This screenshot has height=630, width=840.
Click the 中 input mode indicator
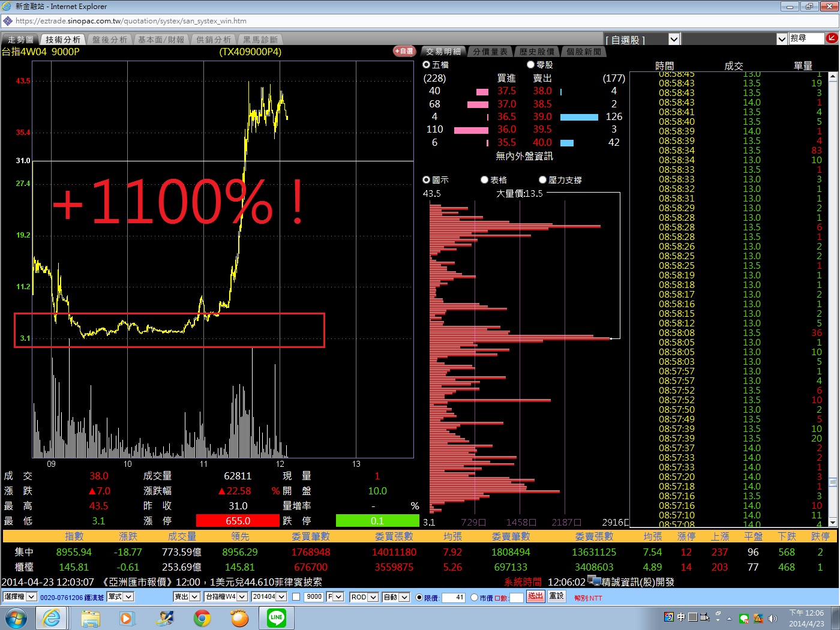pos(681,617)
